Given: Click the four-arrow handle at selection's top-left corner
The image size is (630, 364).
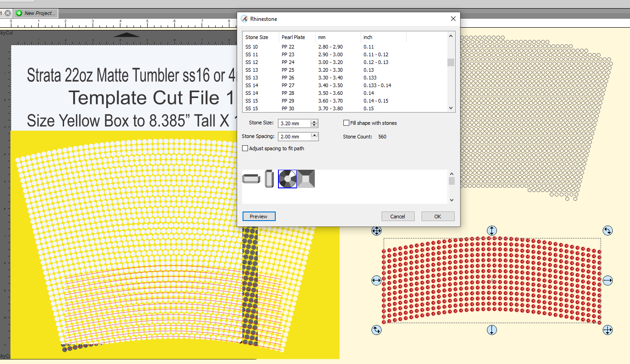Looking at the screenshot, I should [377, 231].
